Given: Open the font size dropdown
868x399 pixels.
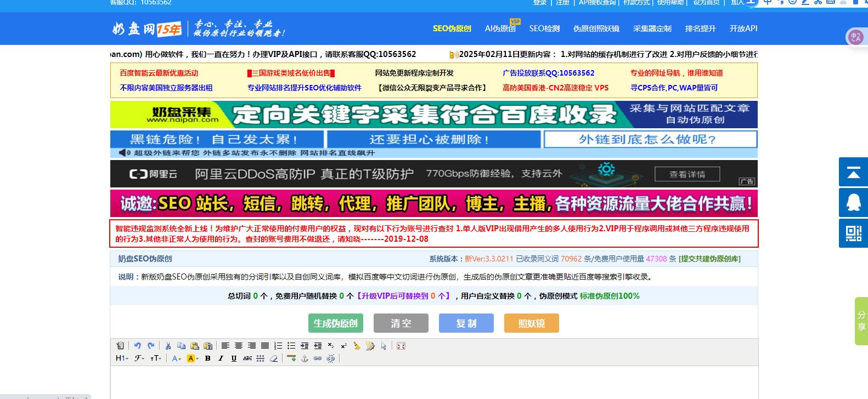Looking at the screenshot, I should click(x=156, y=358).
